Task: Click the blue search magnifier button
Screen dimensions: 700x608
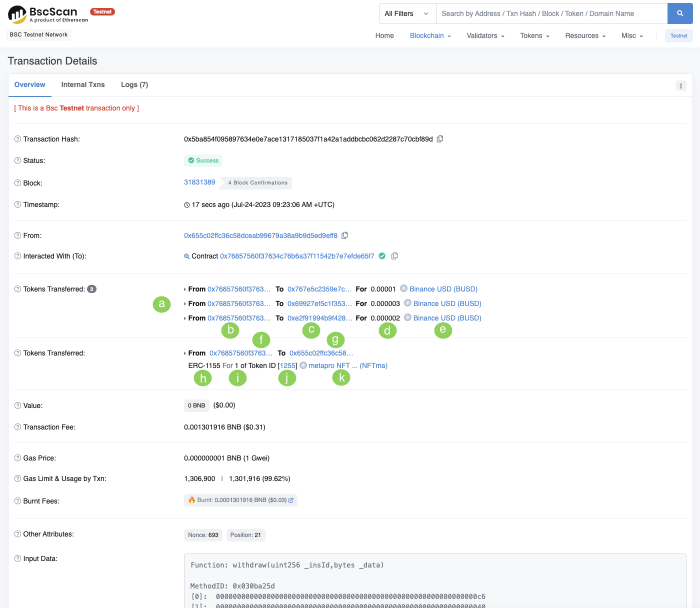Action: [679, 13]
